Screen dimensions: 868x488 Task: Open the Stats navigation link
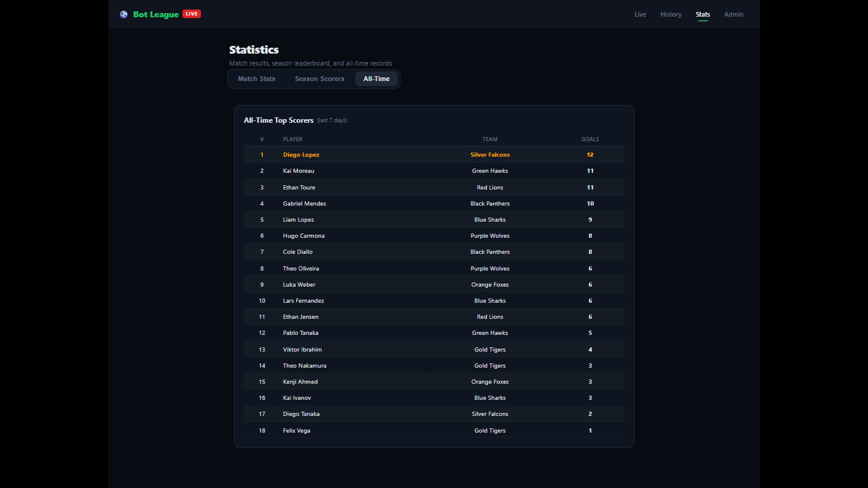pyautogui.click(x=703, y=14)
